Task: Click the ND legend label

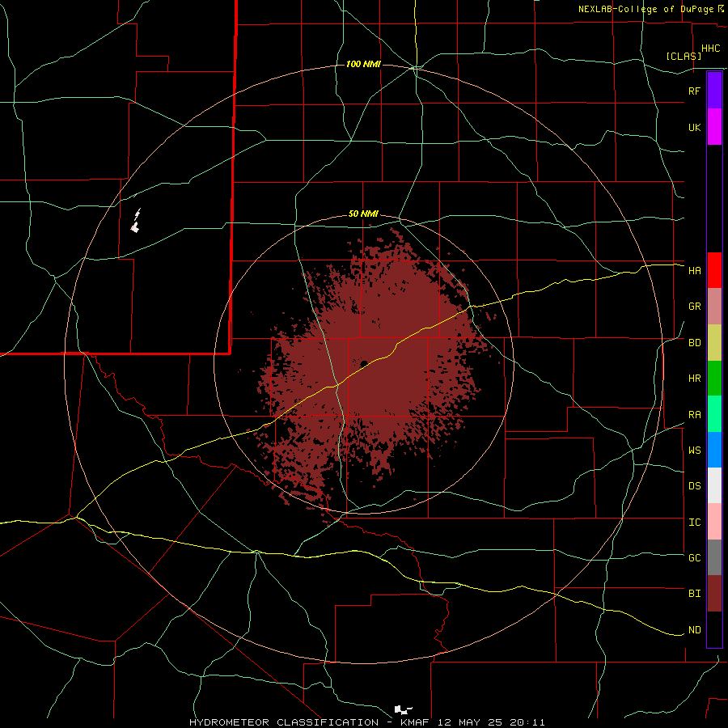Action: (694, 630)
